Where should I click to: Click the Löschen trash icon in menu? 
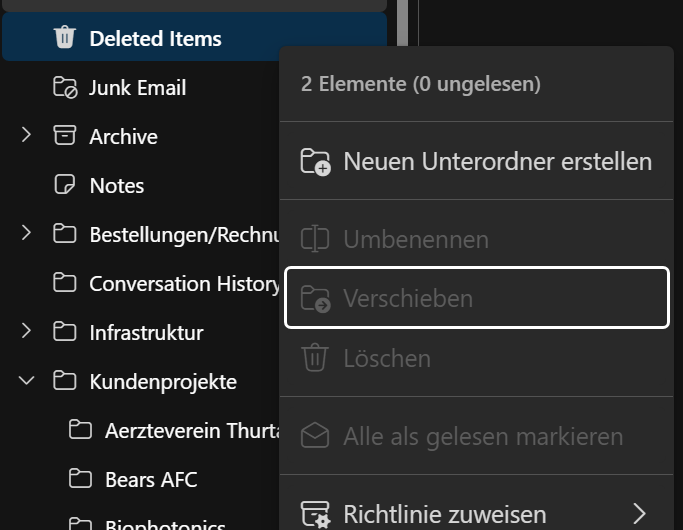pyautogui.click(x=315, y=358)
